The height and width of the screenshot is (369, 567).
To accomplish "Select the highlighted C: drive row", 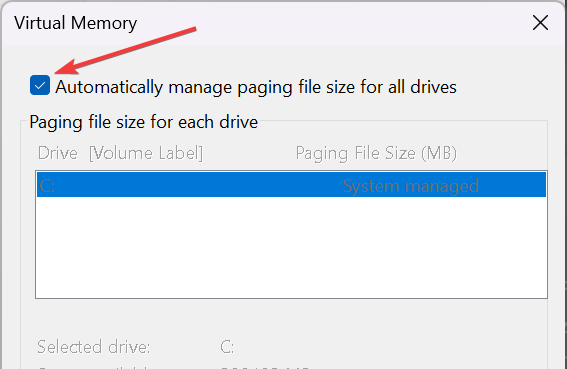I will point(291,185).
